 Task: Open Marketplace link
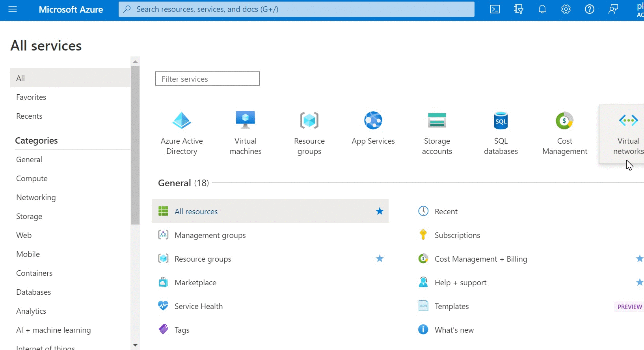coord(195,283)
